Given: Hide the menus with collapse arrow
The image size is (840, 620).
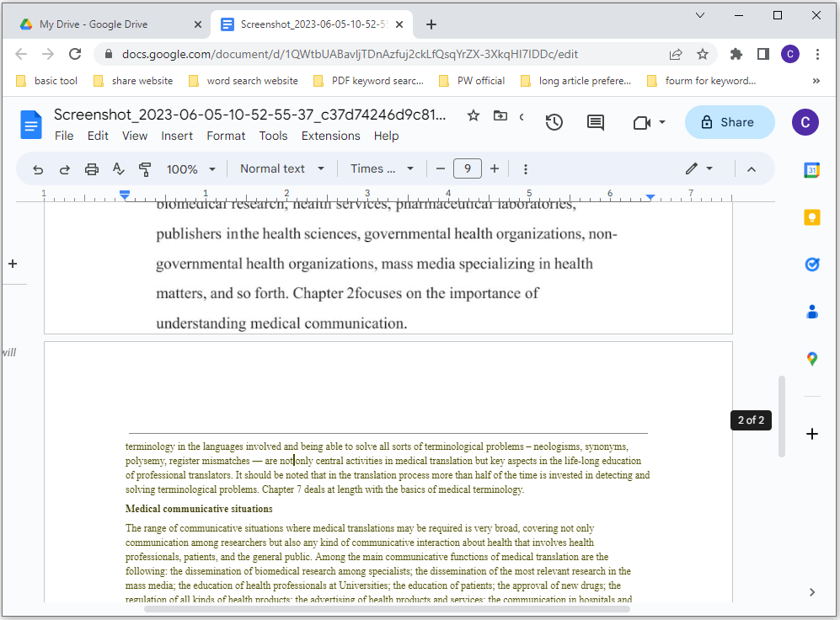Looking at the screenshot, I should tap(751, 169).
